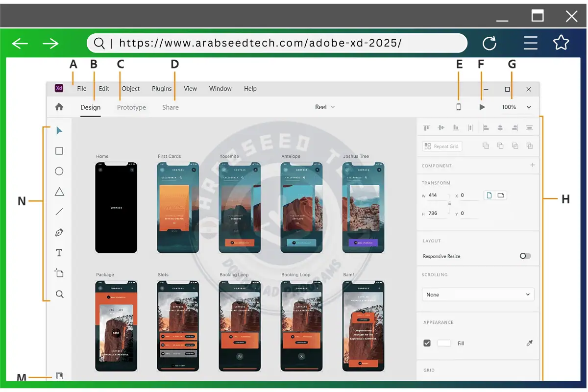Activate the Text tool

59,252
